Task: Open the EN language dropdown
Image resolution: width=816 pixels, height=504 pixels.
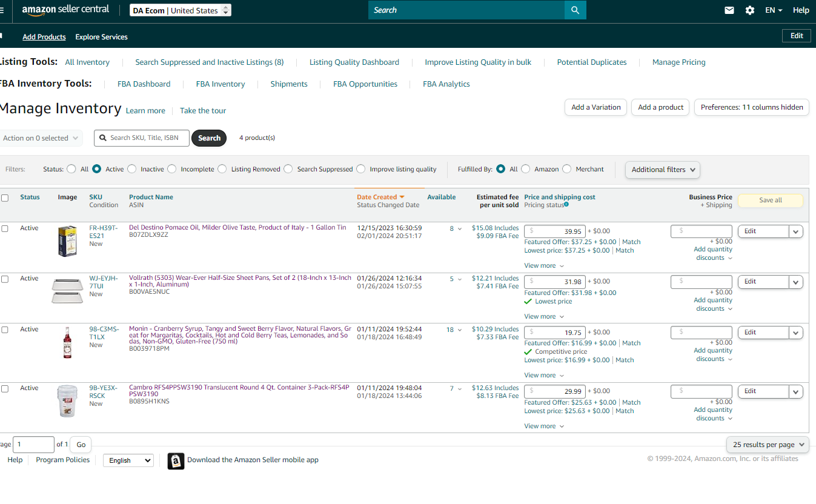Action: click(x=774, y=10)
